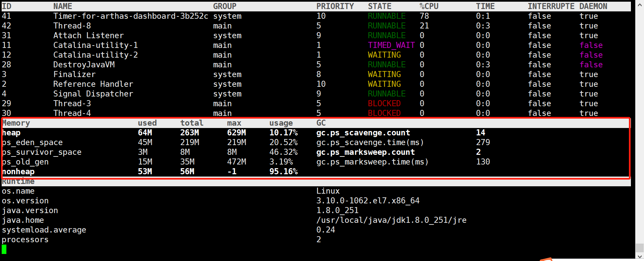Click the nonheap usage 95.16% value
This screenshot has width=644, height=261.
click(x=283, y=172)
